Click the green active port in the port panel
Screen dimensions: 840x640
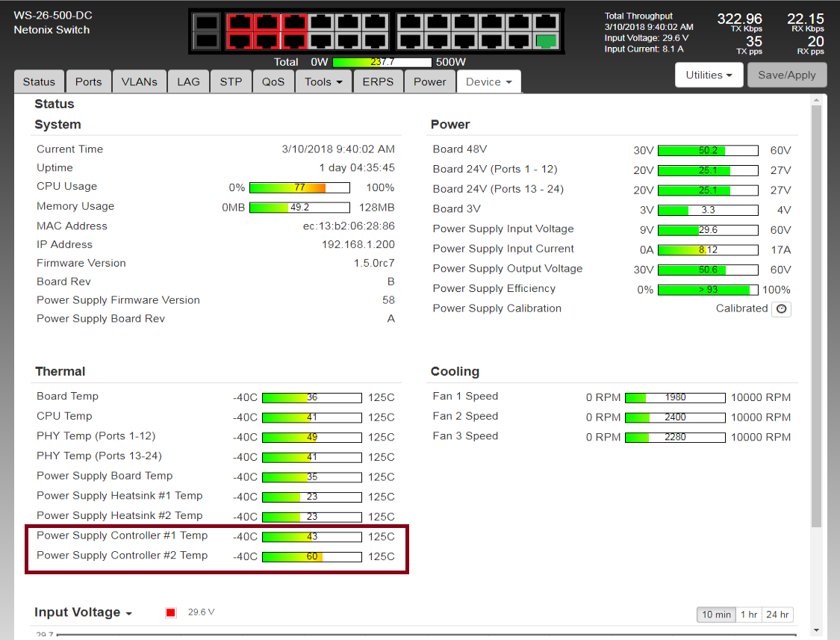pyautogui.click(x=547, y=40)
